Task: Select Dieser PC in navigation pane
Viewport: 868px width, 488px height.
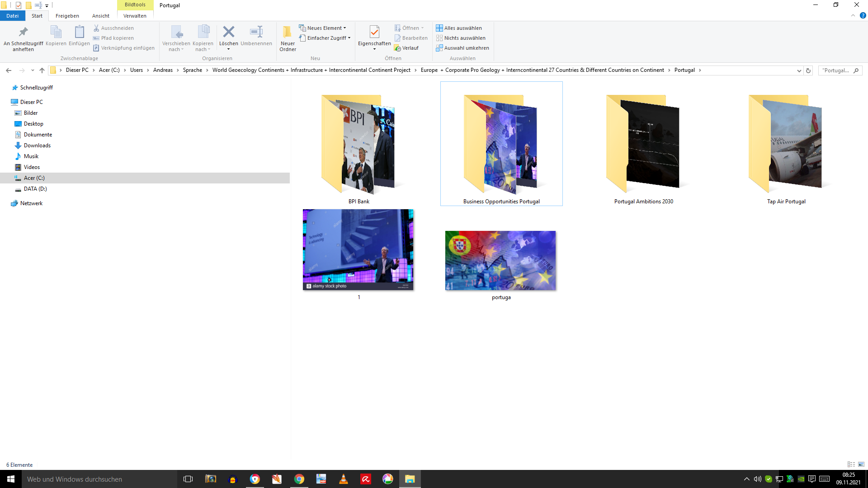Action: (x=31, y=102)
